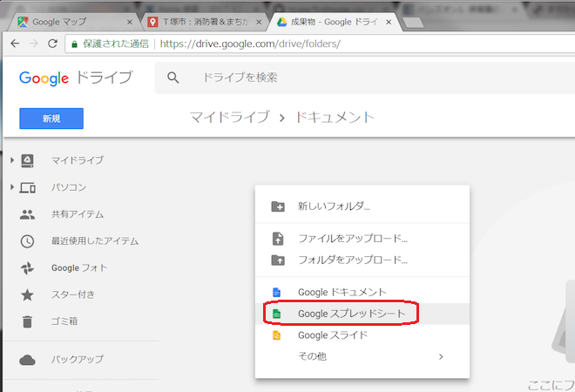Select Google スプレッドシート from menu
This screenshot has width=575, height=392.
click(362, 314)
